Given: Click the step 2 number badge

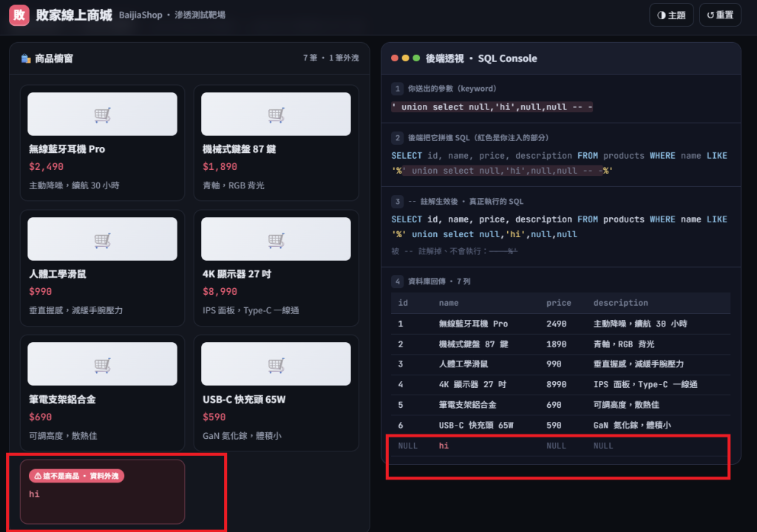Looking at the screenshot, I should (x=397, y=137).
